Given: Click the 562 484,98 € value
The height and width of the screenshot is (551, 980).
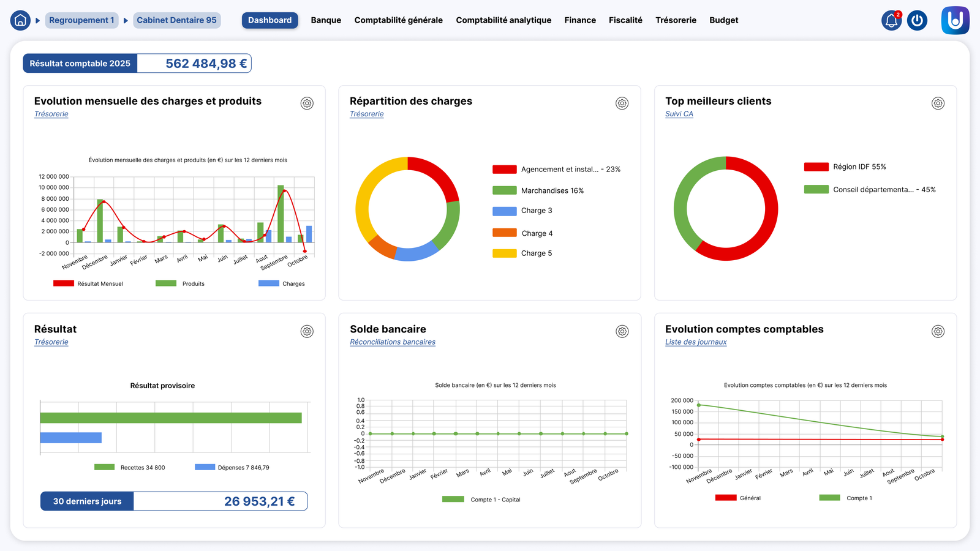Looking at the screenshot, I should [x=206, y=64].
